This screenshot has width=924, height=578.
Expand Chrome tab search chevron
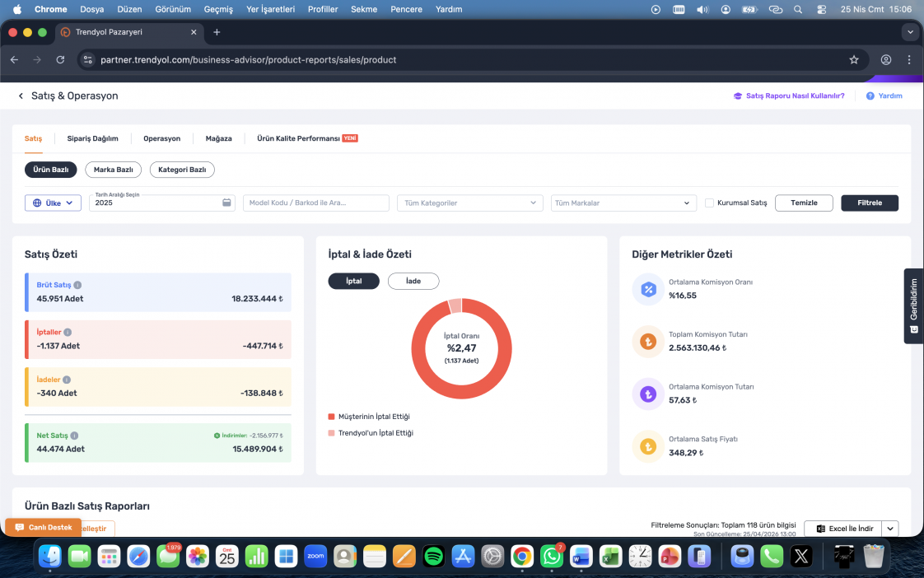coord(910,32)
